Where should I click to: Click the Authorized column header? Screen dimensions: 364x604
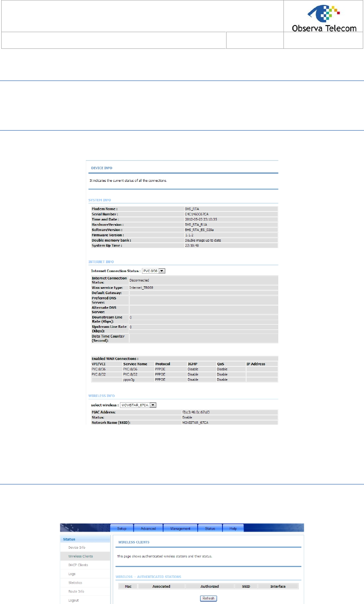(210, 587)
